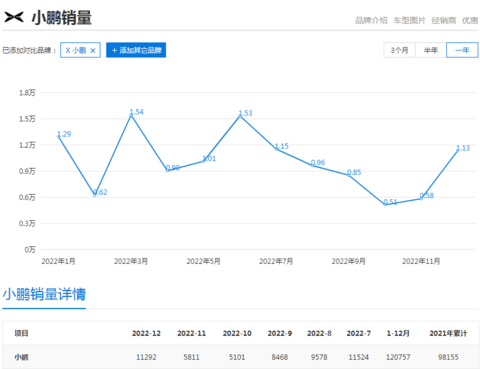This screenshot has width=480, height=369.
Task: Click the 0.62 data point marker
Action: pos(95,195)
